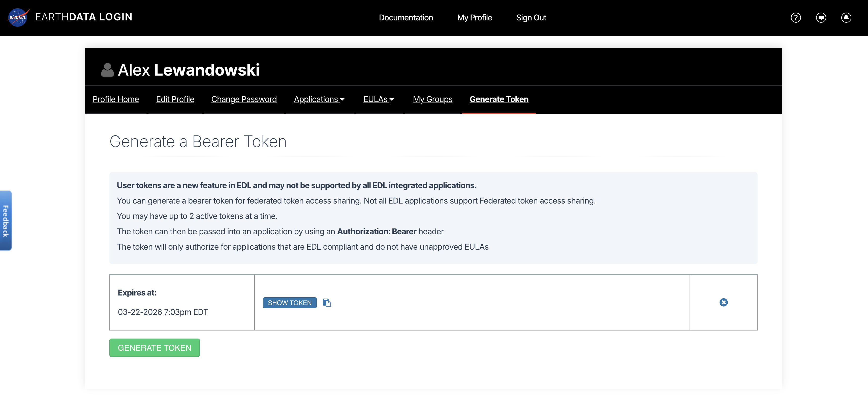Switch to the Profile Home tab

pyautogui.click(x=116, y=99)
